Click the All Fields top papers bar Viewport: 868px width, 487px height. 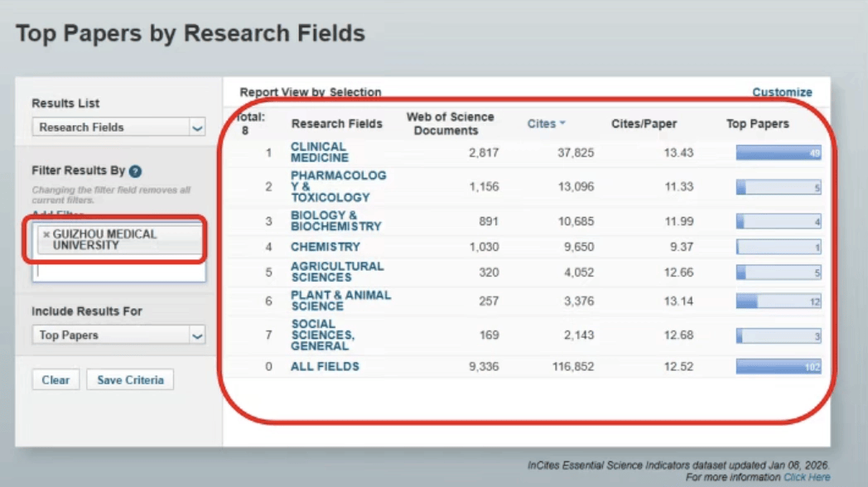(778, 366)
